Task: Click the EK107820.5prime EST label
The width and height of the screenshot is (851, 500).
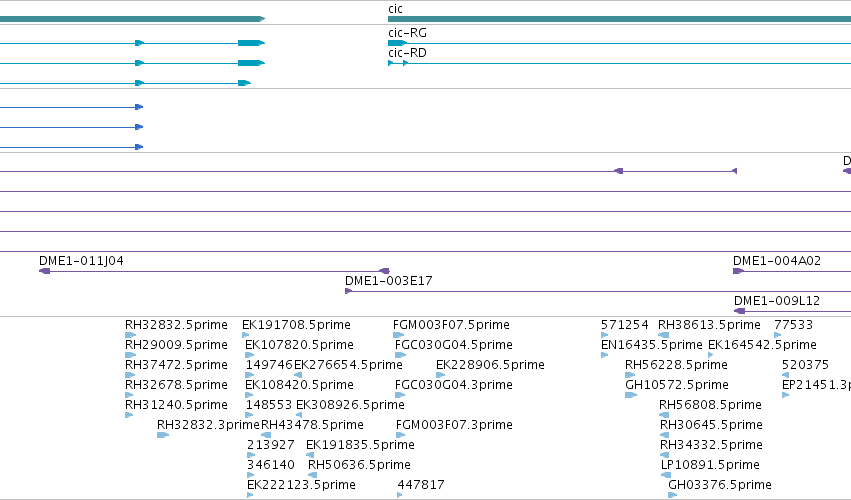Action: coord(300,345)
